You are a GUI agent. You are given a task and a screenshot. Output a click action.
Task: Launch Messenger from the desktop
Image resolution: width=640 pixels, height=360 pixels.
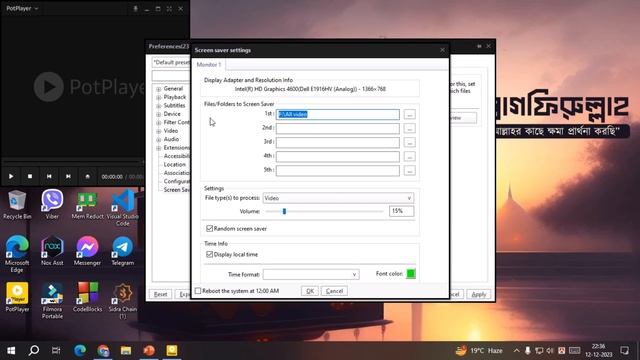pos(87,251)
